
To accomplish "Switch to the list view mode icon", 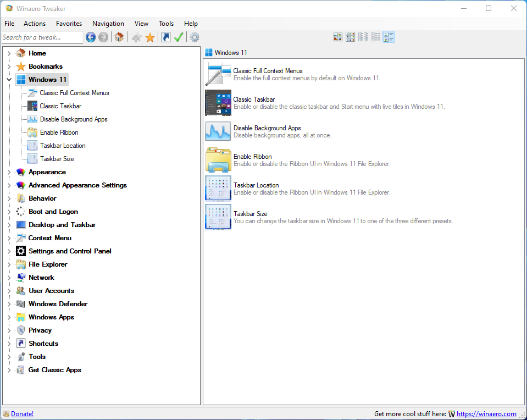I will [376, 37].
